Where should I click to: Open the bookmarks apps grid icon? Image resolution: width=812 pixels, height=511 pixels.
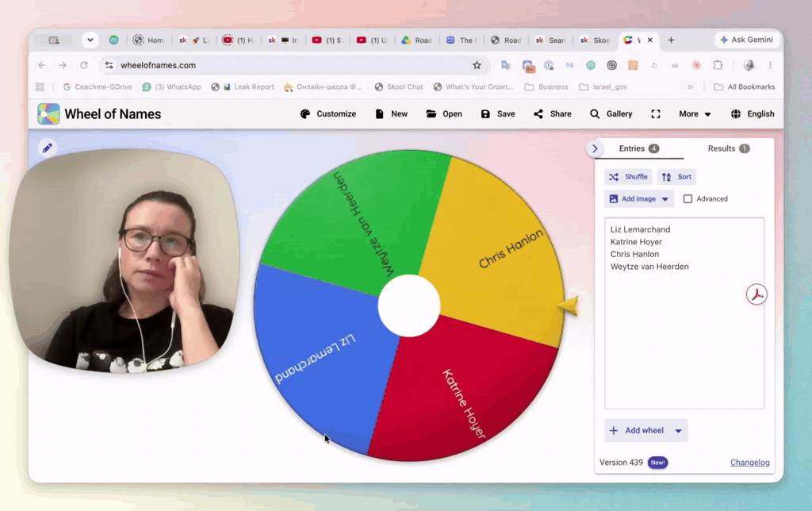(x=40, y=87)
